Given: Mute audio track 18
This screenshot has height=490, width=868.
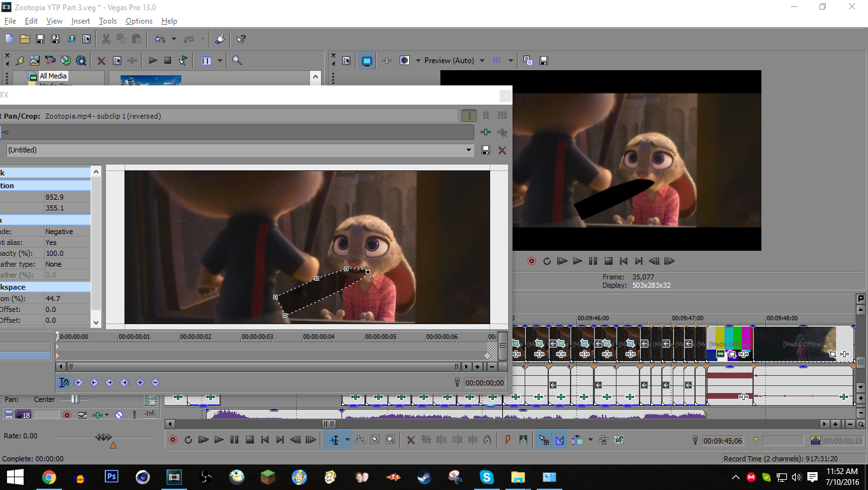Looking at the screenshot, I should (119, 415).
